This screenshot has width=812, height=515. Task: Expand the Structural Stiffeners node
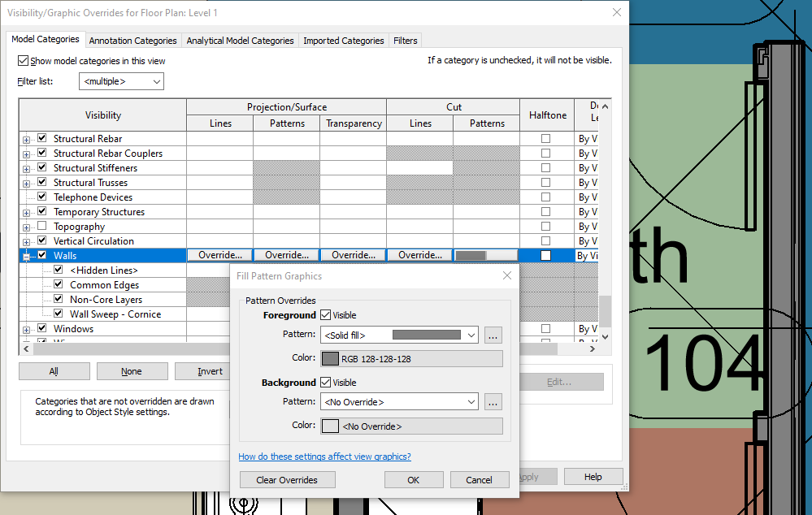(26, 169)
